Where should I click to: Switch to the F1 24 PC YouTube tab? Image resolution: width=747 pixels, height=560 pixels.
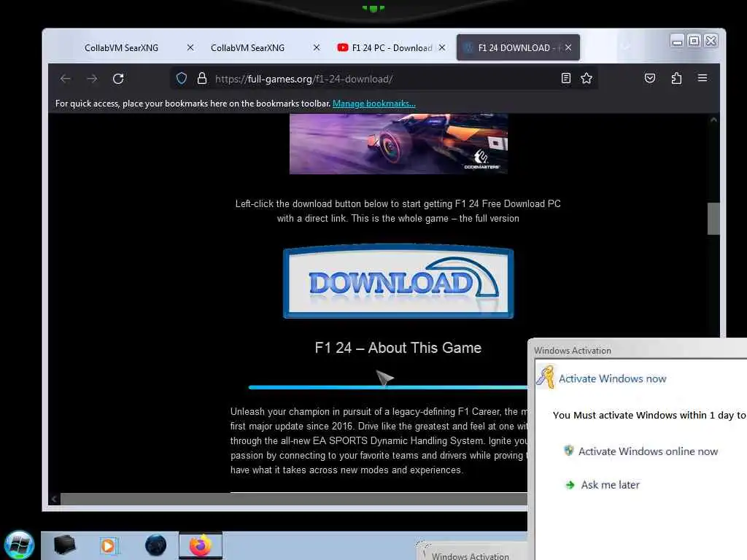pyautogui.click(x=392, y=47)
